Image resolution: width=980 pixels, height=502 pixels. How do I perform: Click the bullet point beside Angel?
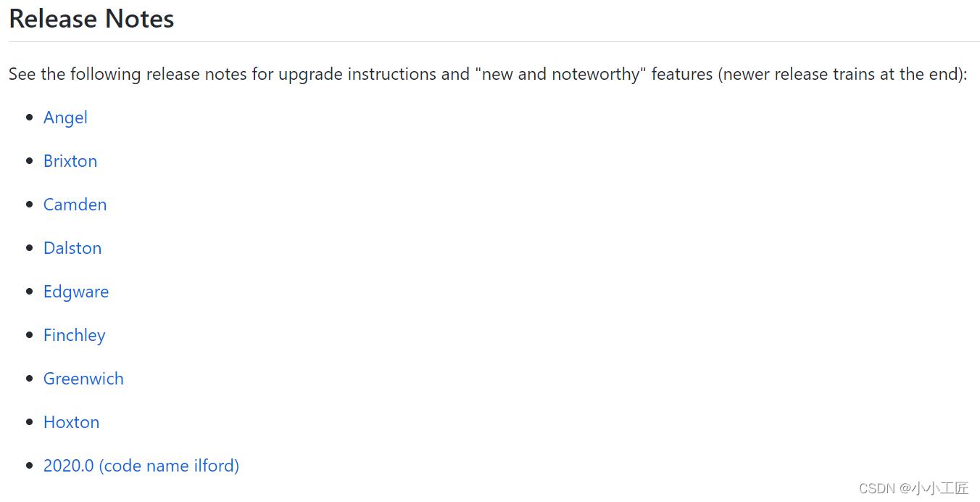point(30,117)
